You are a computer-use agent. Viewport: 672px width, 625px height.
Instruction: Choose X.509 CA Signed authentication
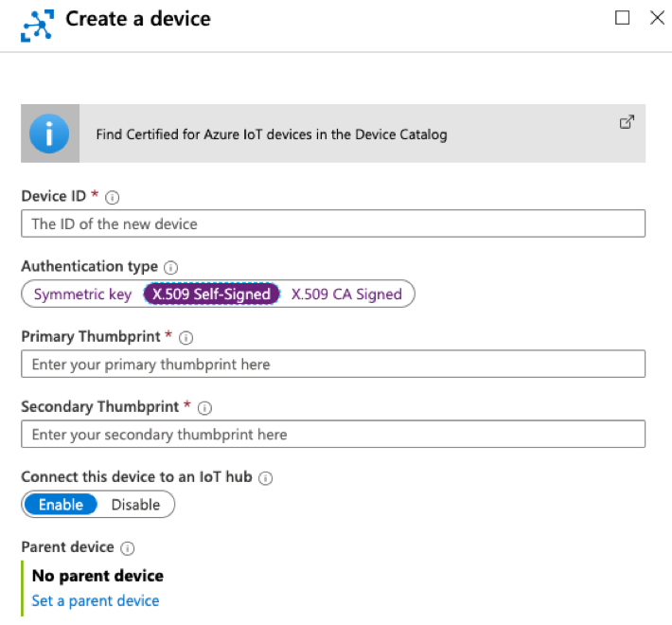[346, 295]
